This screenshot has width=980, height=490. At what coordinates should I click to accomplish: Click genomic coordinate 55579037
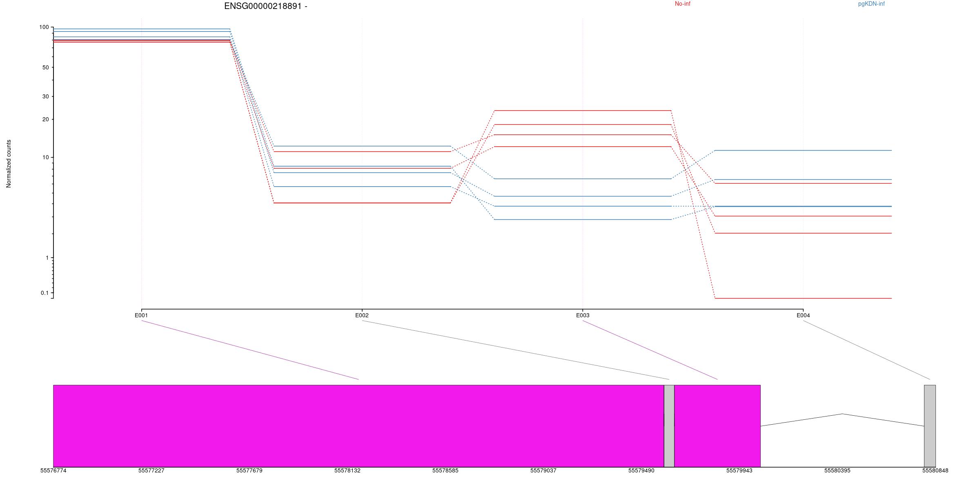tap(543, 470)
